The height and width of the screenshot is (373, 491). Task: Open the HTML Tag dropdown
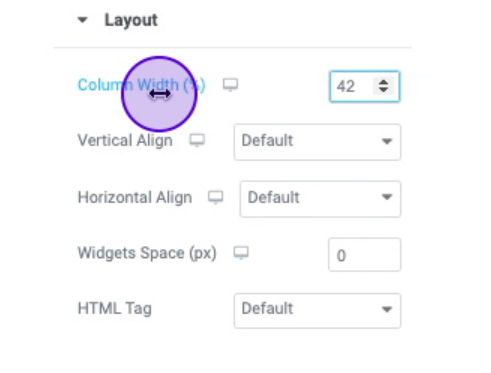point(317,311)
